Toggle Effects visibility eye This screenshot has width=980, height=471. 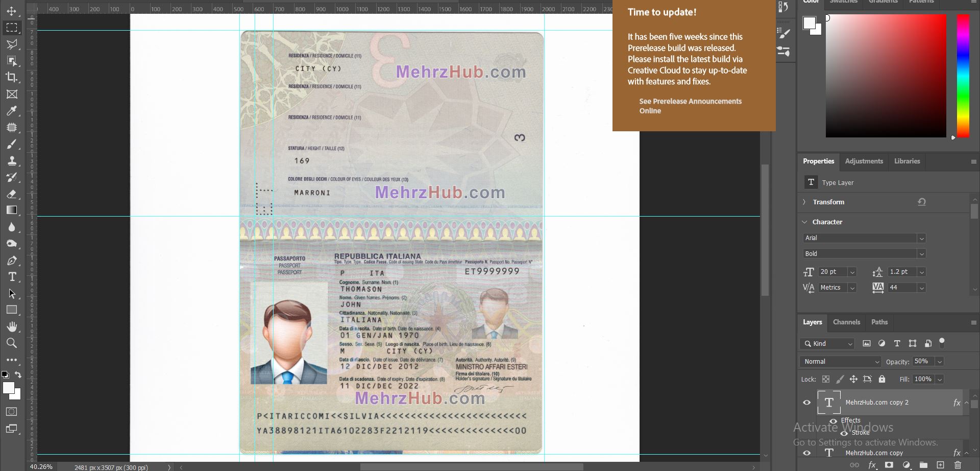click(x=833, y=421)
